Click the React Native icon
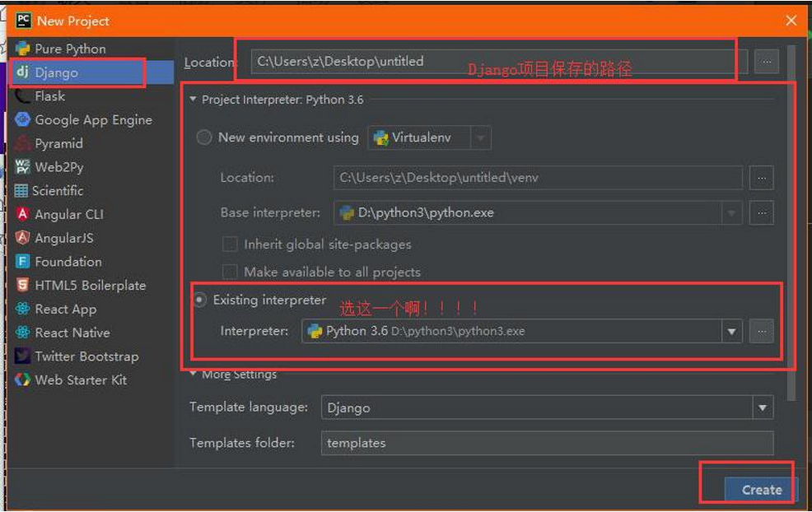 tap(22, 333)
